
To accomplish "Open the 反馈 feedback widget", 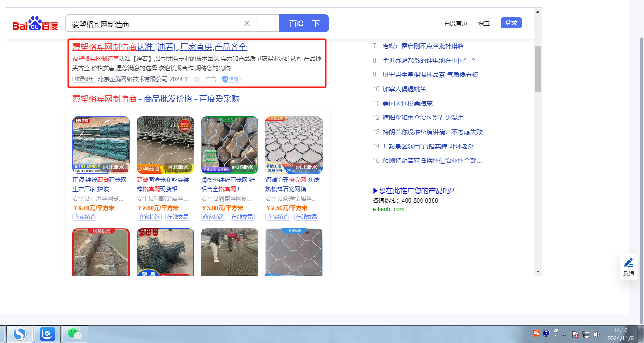I will pos(629,267).
